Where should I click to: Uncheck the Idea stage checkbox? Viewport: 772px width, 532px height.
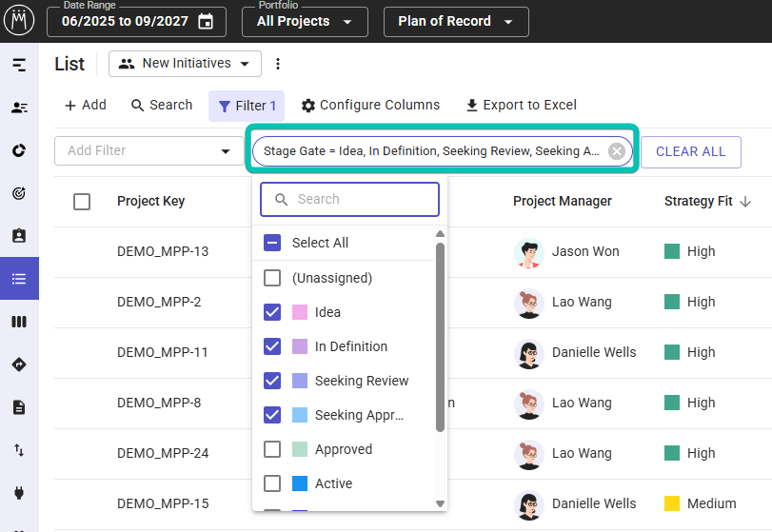click(272, 312)
